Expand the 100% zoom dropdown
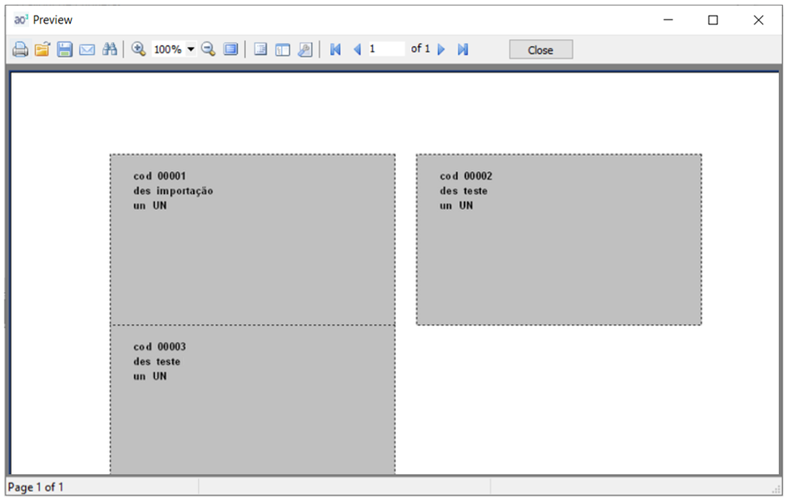Image resolution: width=789 pixels, height=501 pixels. (x=191, y=49)
